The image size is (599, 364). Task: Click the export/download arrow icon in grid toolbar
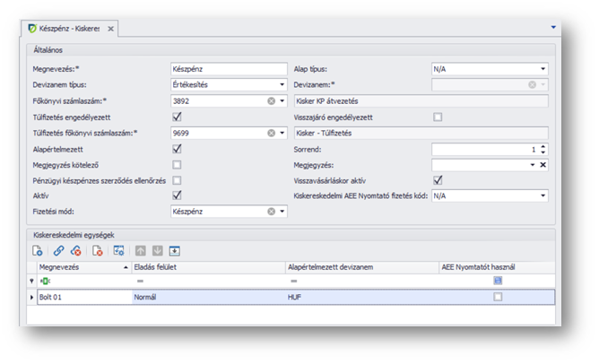[x=175, y=250]
